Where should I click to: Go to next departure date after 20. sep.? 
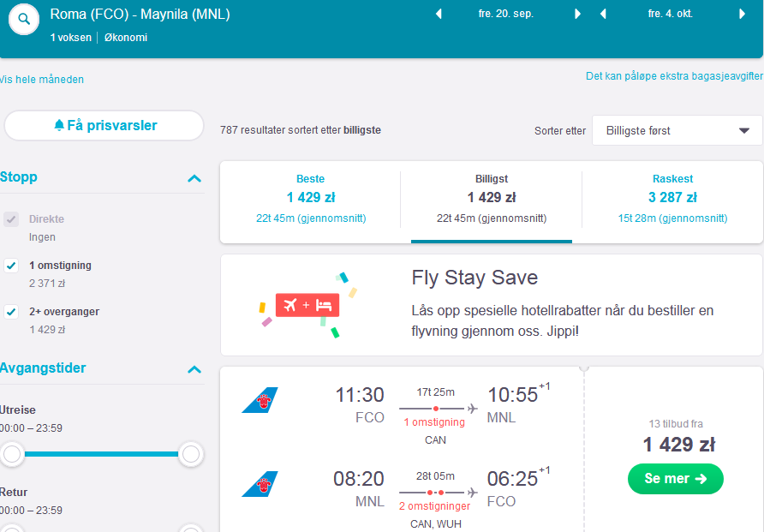tap(577, 14)
